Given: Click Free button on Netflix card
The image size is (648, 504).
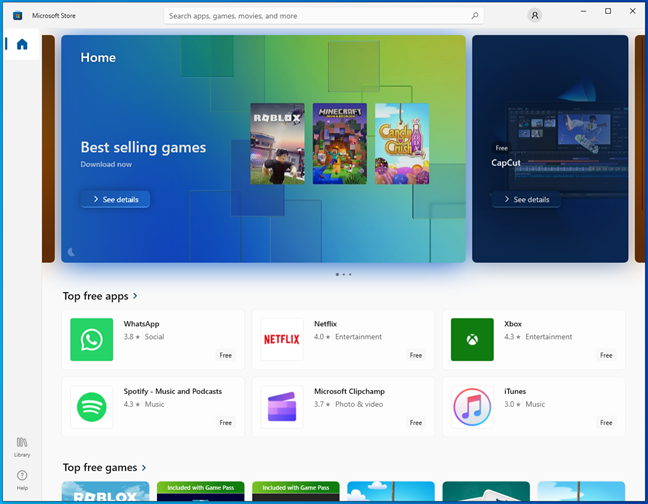Looking at the screenshot, I should pos(416,355).
